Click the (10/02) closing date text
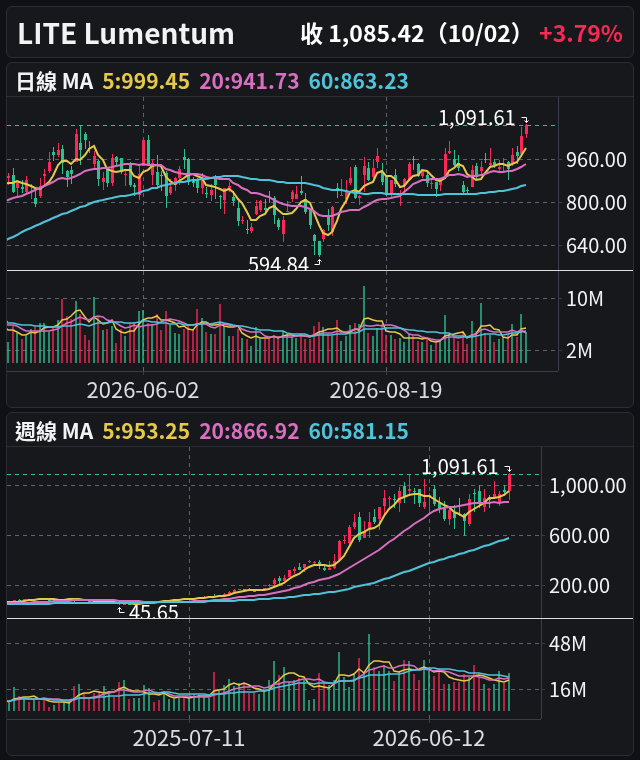The height and width of the screenshot is (760, 640). pyautogui.click(x=480, y=34)
